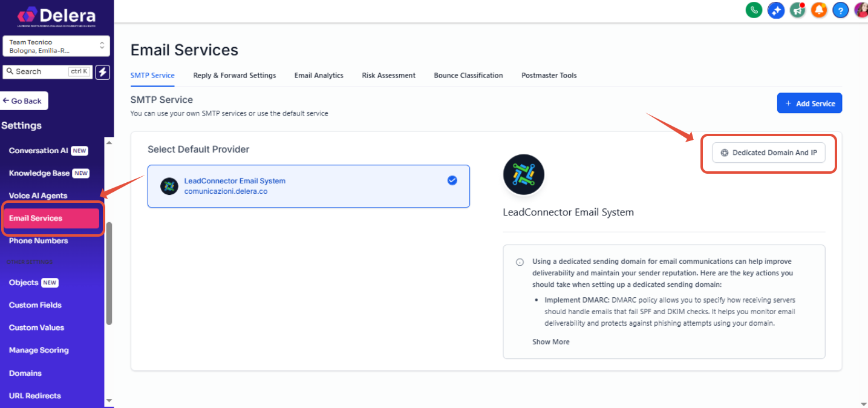Open Custom Values settings
Image resolution: width=868 pixels, height=408 pixels.
pyautogui.click(x=36, y=327)
